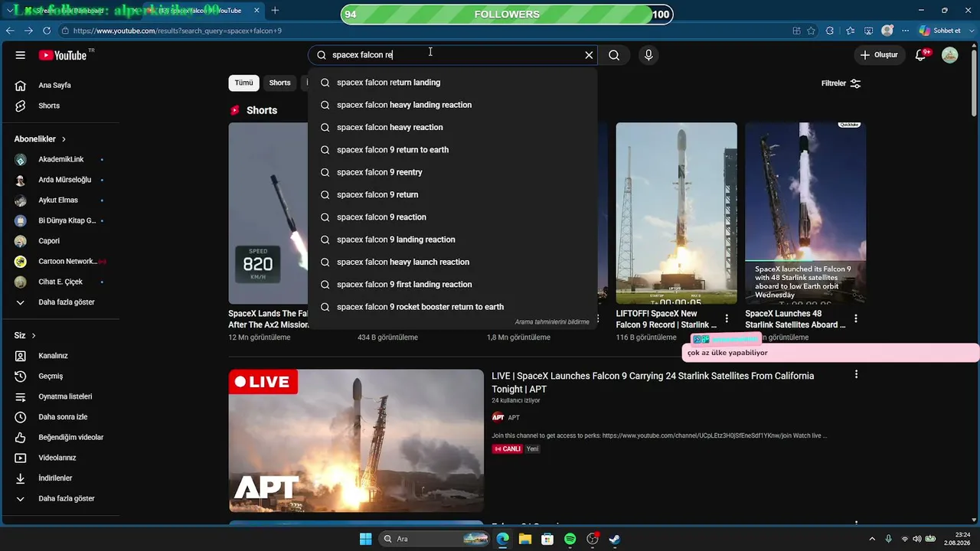Show hidden system tray icons
Image resolution: width=980 pixels, height=551 pixels.
coord(872,539)
